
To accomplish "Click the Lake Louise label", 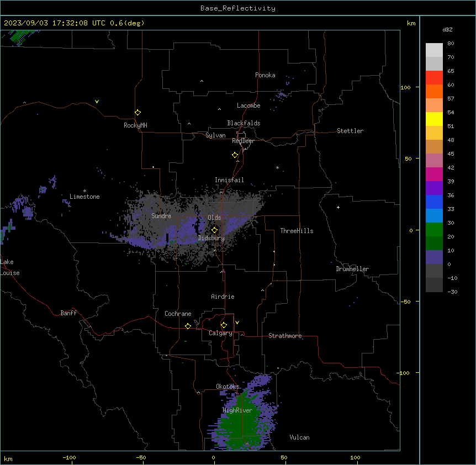I will (10, 267).
